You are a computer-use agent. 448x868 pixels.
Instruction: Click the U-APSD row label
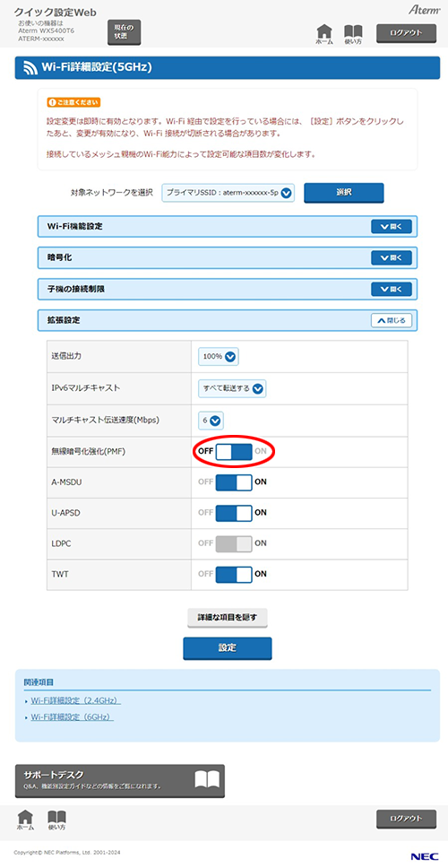tap(65, 513)
